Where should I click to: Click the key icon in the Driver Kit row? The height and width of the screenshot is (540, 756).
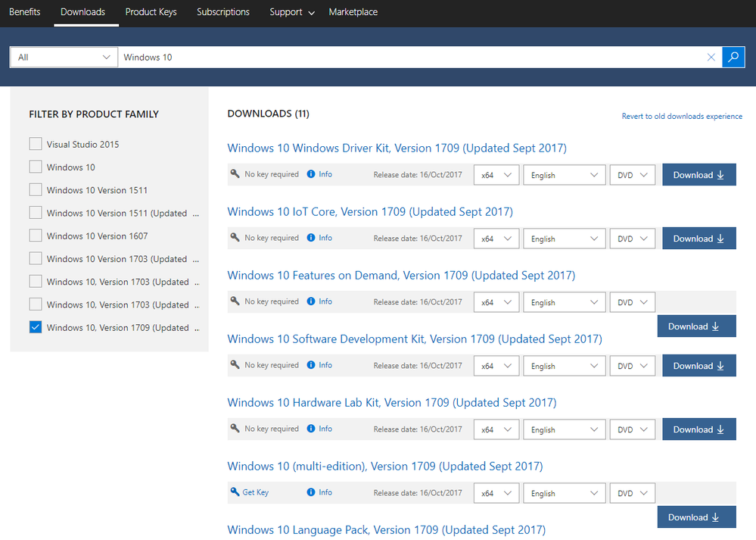pyautogui.click(x=235, y=173)
